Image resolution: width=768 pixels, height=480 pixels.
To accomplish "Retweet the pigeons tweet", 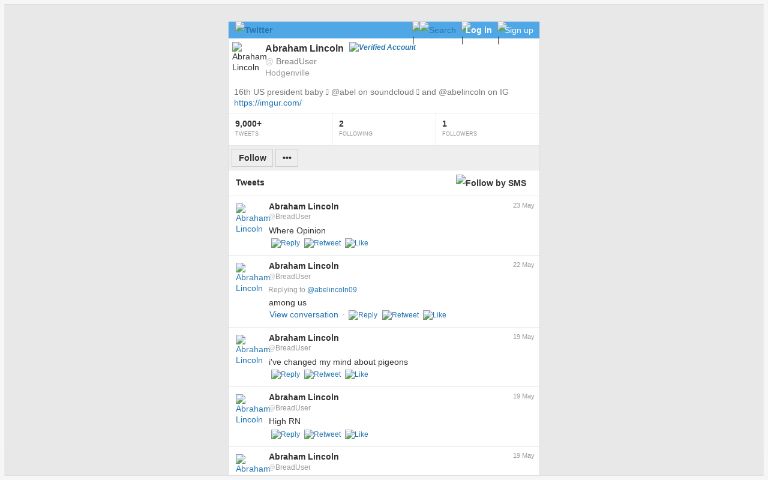I will tap(322, 375).
